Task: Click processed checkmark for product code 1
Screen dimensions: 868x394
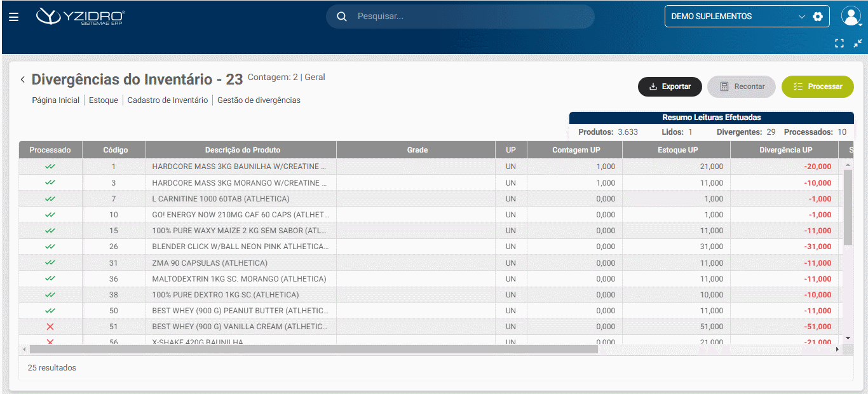Action: coord(50,166)
